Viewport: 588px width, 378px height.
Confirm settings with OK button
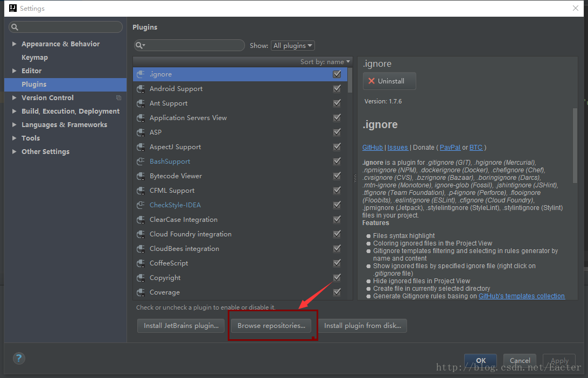point(480,360)
